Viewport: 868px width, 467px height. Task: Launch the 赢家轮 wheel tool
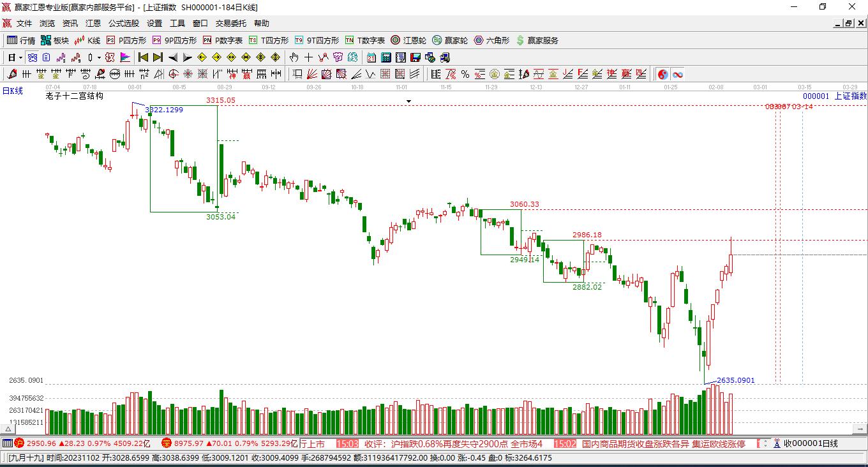point(450,40)
